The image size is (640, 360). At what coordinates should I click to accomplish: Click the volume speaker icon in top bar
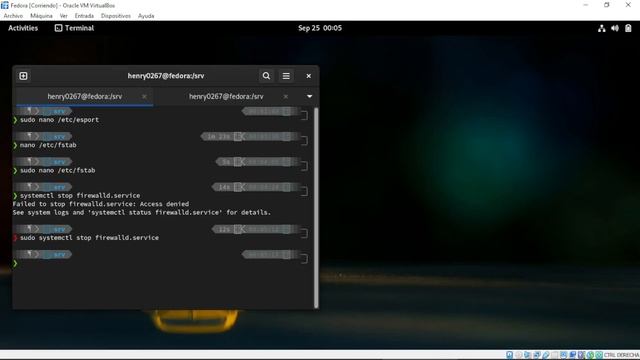[x=615, y=28]
